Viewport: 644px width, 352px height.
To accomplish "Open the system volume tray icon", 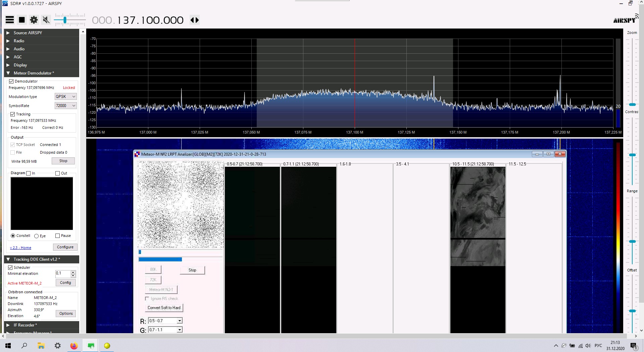I will 588,346.
